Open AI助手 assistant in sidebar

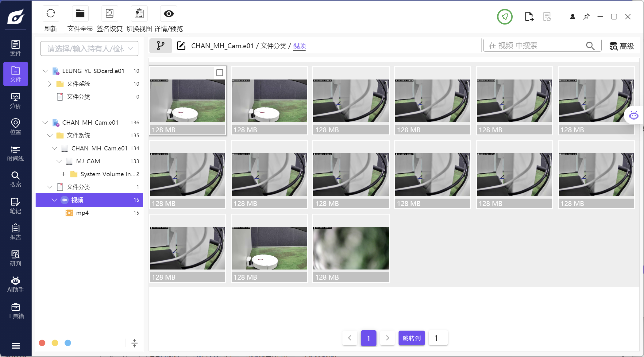pos(15,284)
